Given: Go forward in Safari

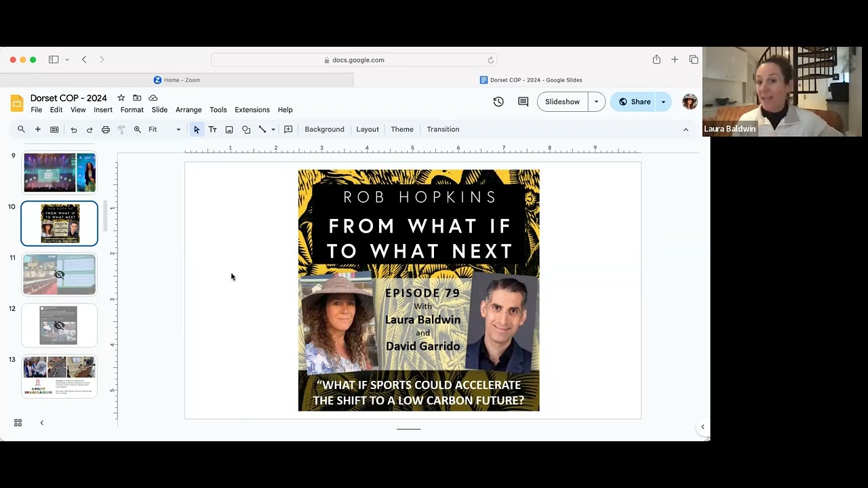Looking at the screenshot, I should (x=102, y=60).
